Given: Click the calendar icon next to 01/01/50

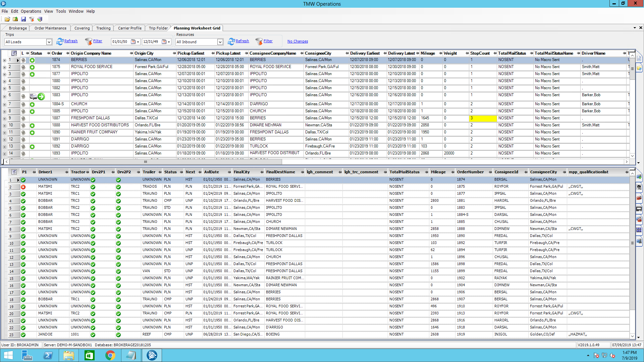Looking at the screenshot, I should pyautogui.click(x=133, y=42).
